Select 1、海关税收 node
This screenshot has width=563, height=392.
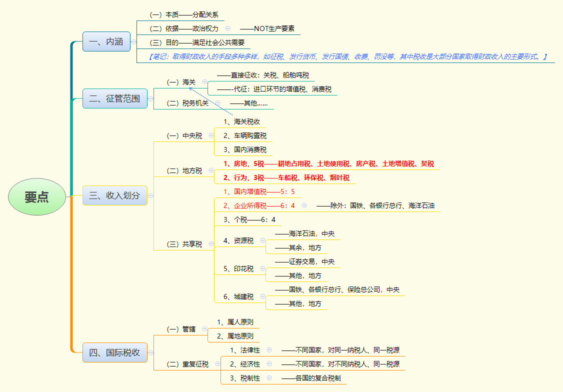click(x=241, y=121)
